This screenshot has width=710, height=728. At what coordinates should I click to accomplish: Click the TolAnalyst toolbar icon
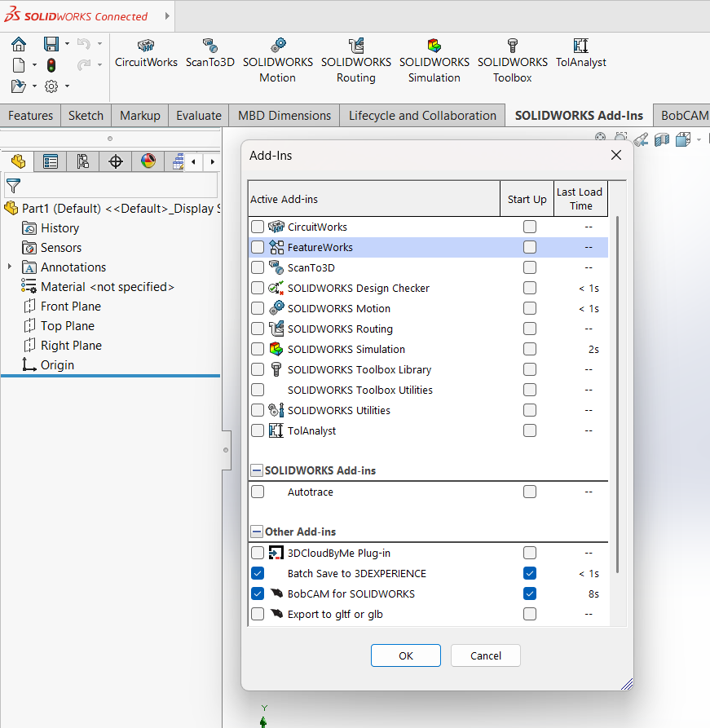pos(581,46)
